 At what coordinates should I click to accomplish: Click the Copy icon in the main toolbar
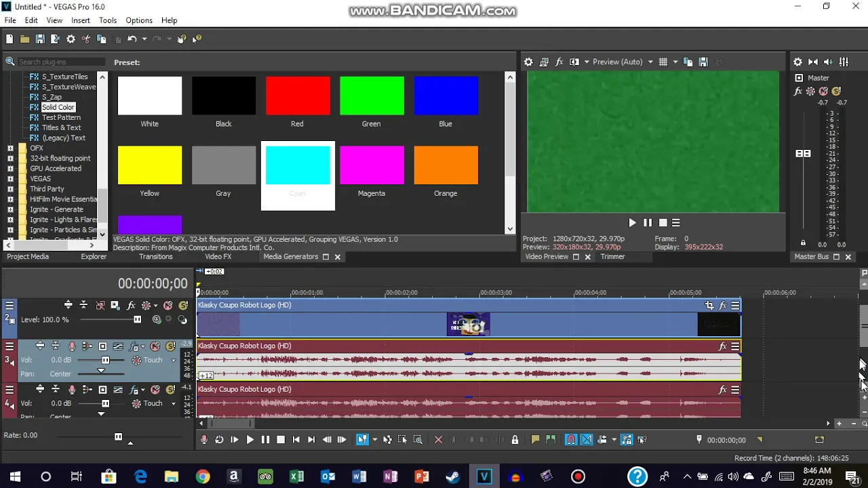[101, 39]
